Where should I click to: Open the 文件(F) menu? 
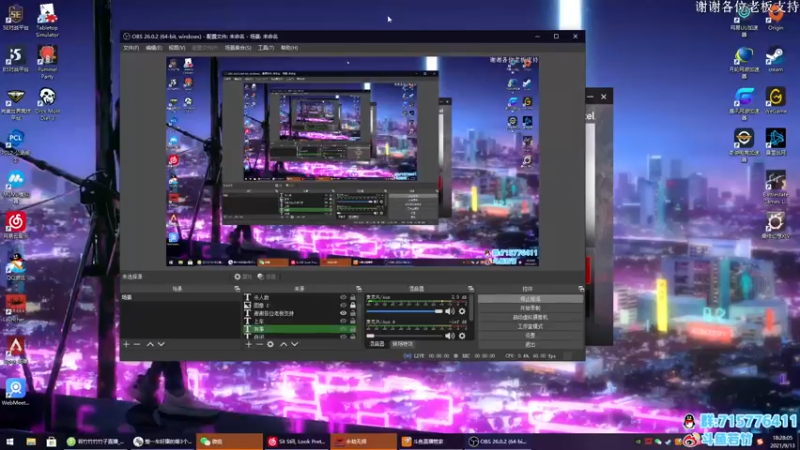[131, 48]
